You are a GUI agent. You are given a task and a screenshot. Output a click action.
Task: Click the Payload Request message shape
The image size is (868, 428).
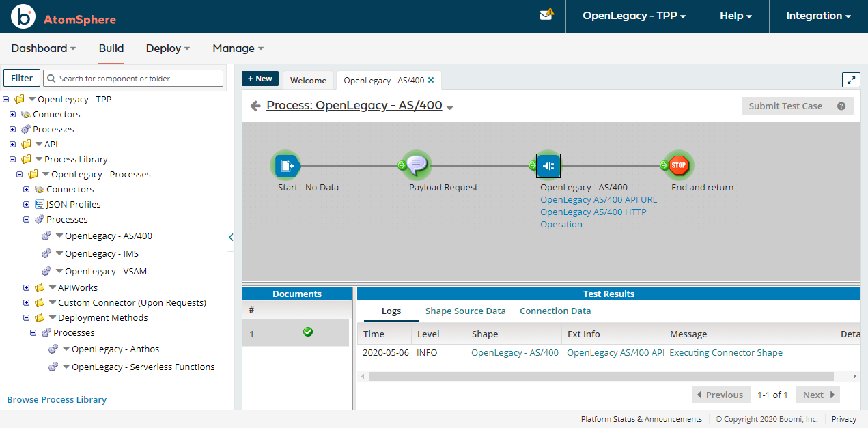[x=417, y=165]
